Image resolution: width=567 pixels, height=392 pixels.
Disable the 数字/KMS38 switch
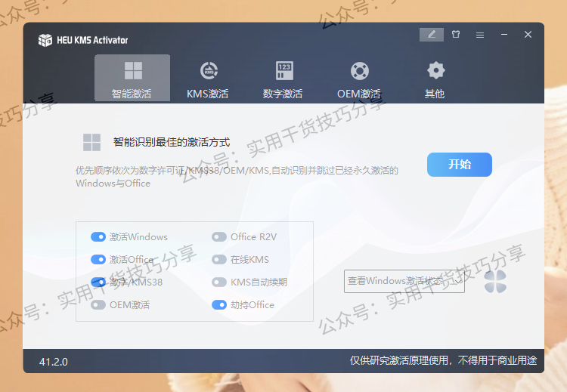tap(98, 282)
